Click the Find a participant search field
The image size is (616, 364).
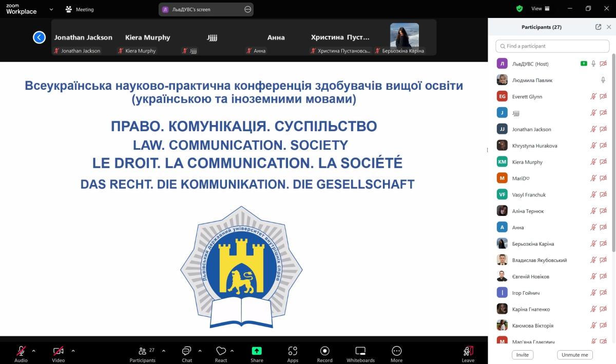point(552,46)
